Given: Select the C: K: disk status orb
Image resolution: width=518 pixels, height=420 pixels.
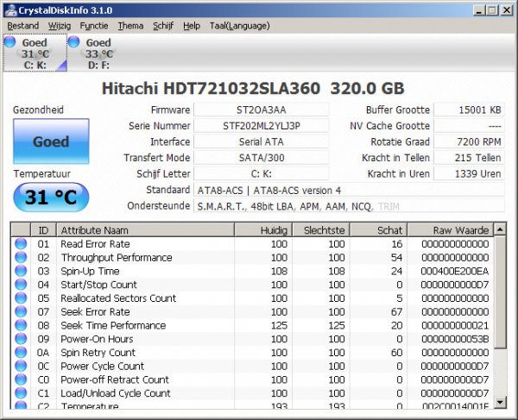Looking at the screenshot, I should tap(10, 42).
